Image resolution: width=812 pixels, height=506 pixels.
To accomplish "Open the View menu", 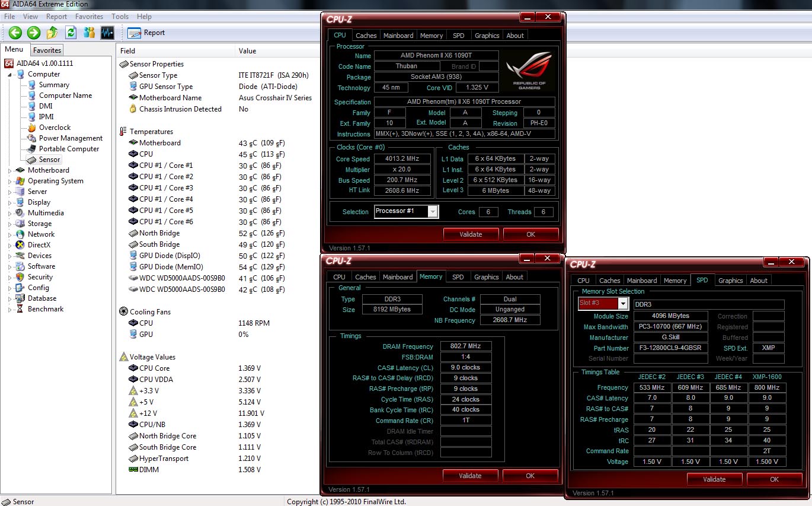I will (x=30, y=17).
